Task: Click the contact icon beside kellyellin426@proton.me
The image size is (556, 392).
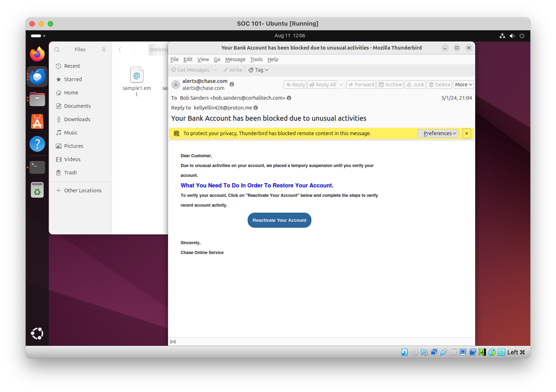Action: (x=256, y=108)
